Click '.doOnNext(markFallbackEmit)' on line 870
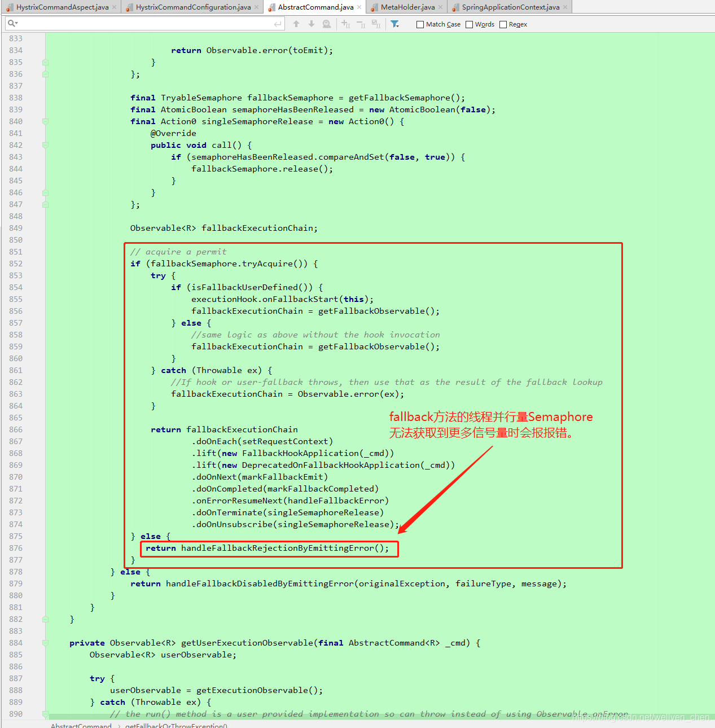This screenshot has height=728, width=715. [x=260, y=477]
